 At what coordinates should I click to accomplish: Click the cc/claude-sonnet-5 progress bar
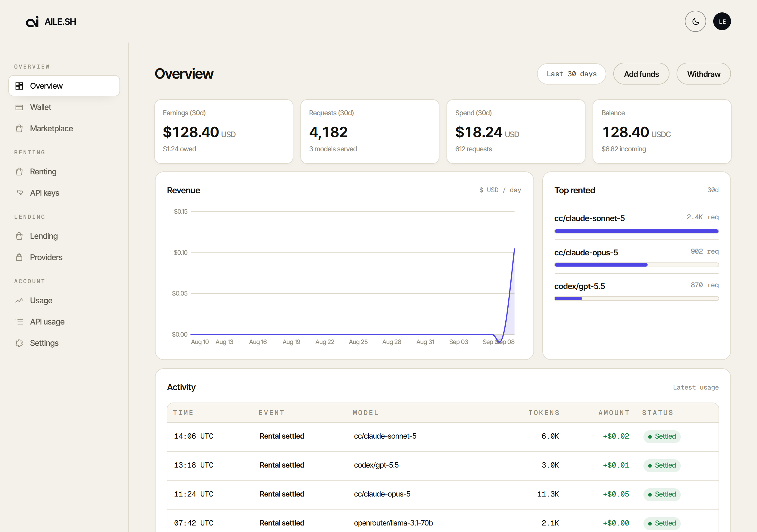636,231
